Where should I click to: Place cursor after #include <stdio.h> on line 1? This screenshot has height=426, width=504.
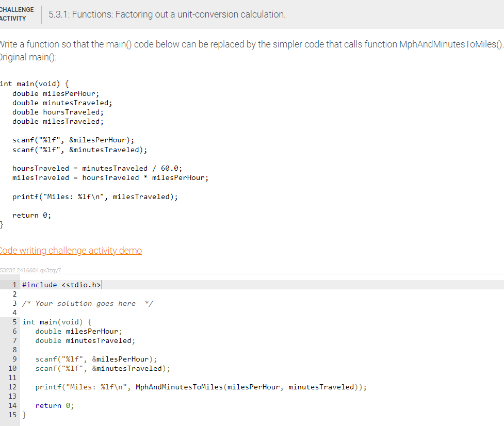pos(102,284)
